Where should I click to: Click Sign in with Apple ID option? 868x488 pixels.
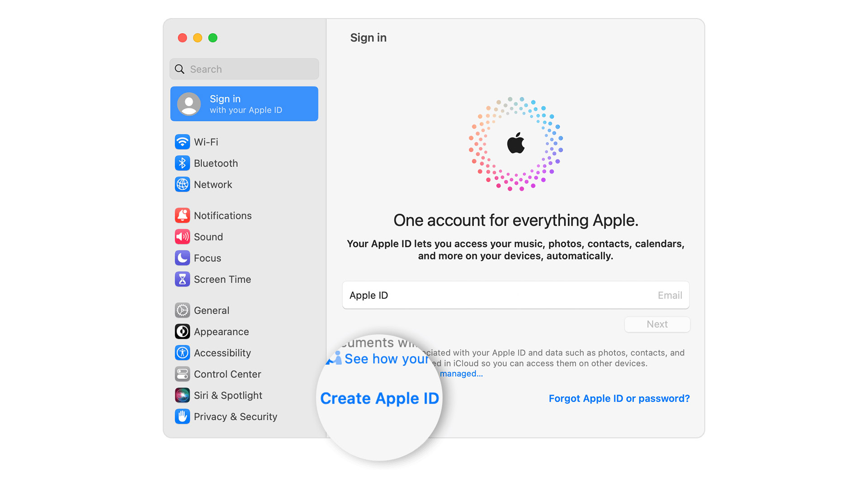point(244,103)
